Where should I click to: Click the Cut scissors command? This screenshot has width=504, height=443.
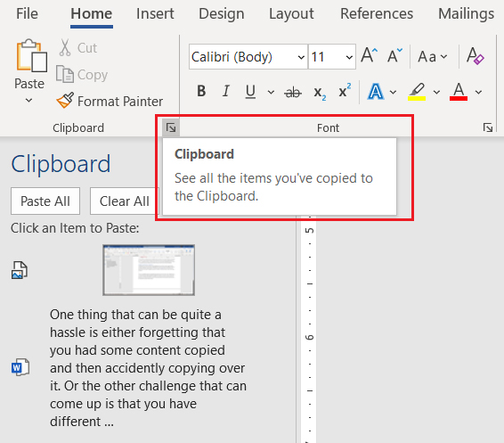coord(78,47)
